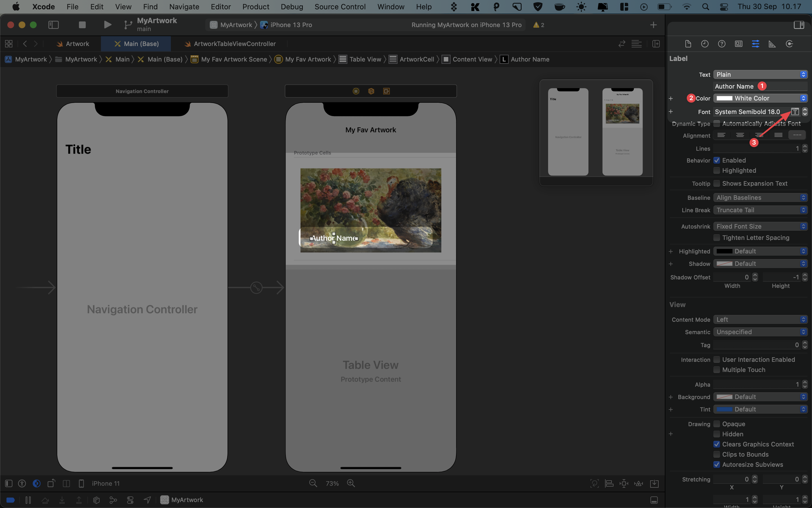Click the White Color swatch
This screenshot has height=508, width=812.
tap(724, 98)
